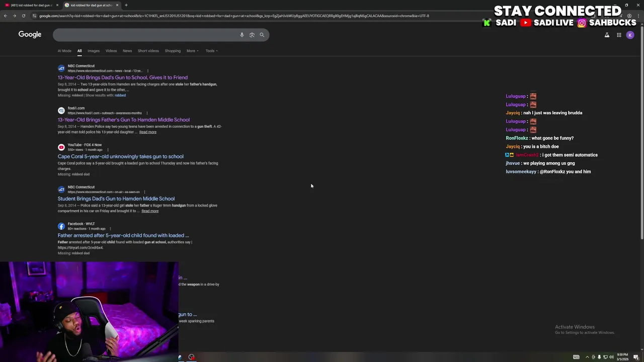Open '13-Year-Old Brings Dad's Gun to School' result
This screenshot has width=644, height=362.
pos(123,77)
